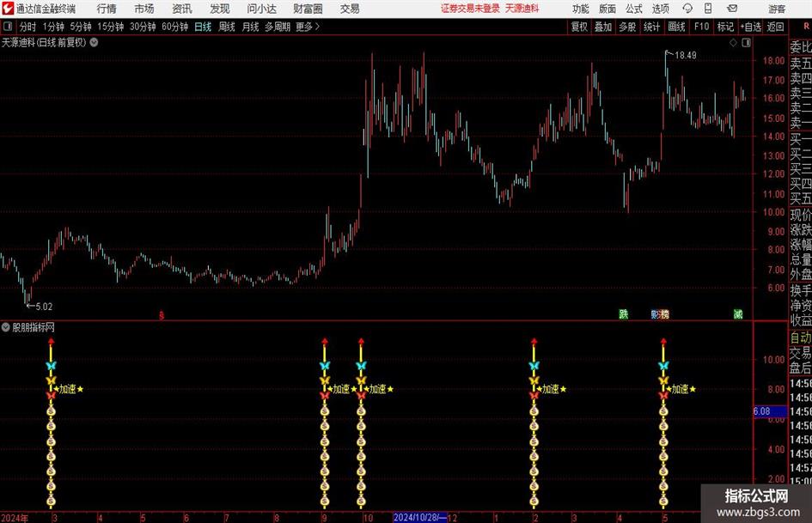This screenshot has width=812, height=523.
Task: Click the 委比 label in right panel
Action: coord(801,47)
